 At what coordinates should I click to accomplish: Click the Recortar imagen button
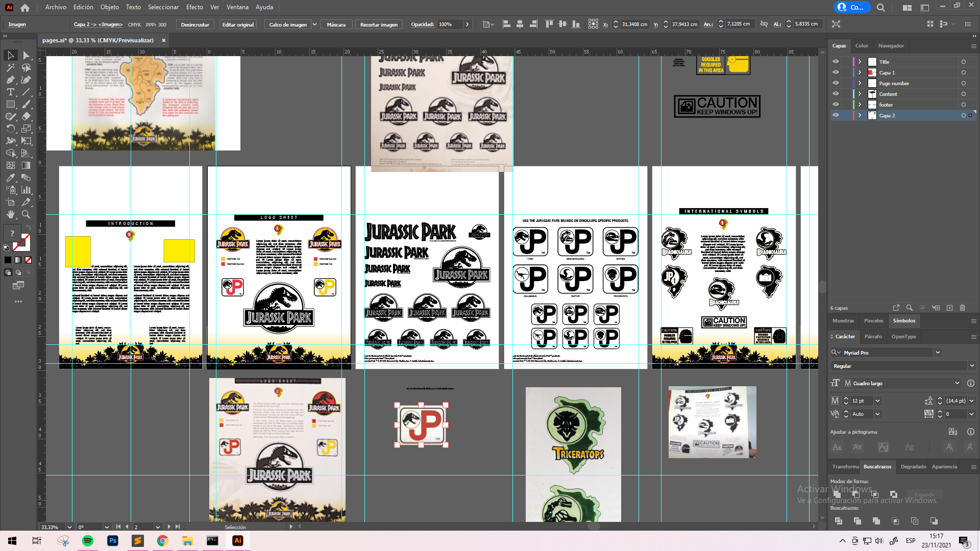point(379,24)
